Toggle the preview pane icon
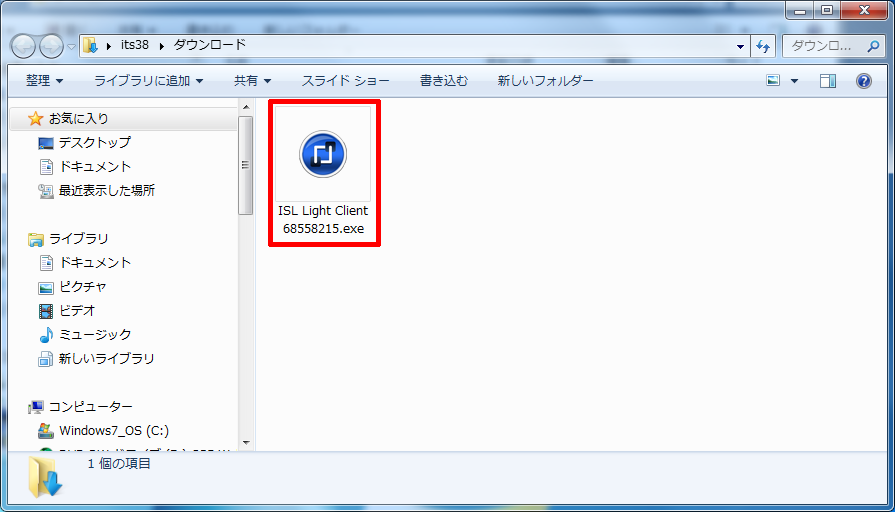This screenshot has width=895, height=512. 827,81
